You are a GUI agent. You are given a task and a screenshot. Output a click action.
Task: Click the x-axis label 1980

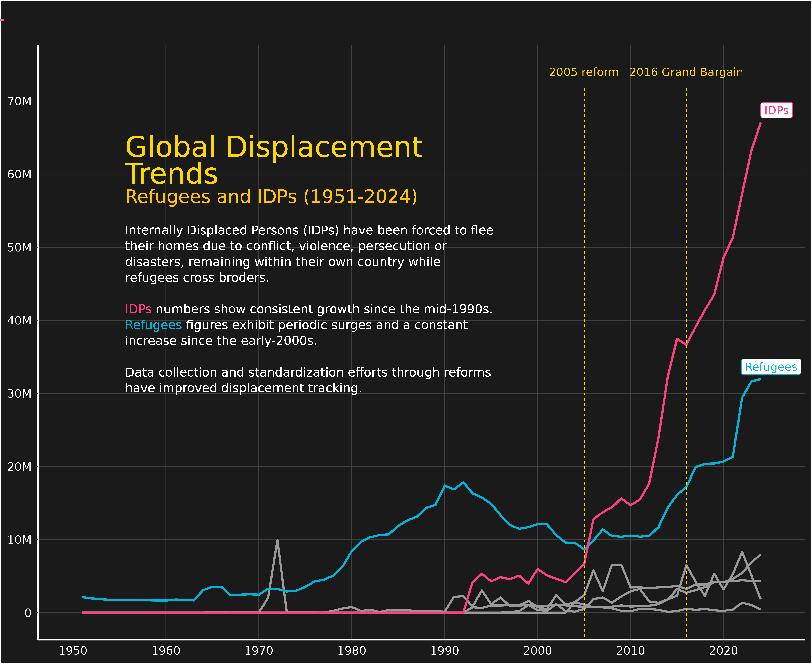click(352, 651)
